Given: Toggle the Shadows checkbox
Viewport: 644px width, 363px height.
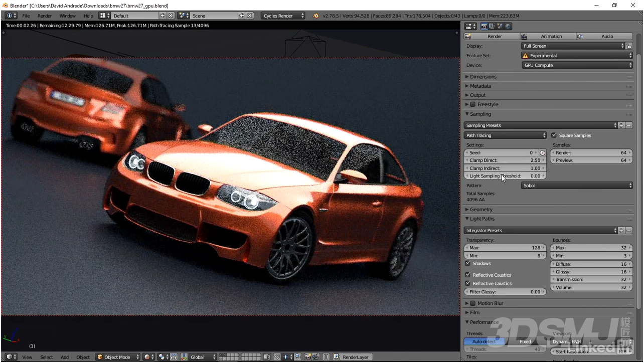Looking at the screenshot, I should click(x=468, y=263).
